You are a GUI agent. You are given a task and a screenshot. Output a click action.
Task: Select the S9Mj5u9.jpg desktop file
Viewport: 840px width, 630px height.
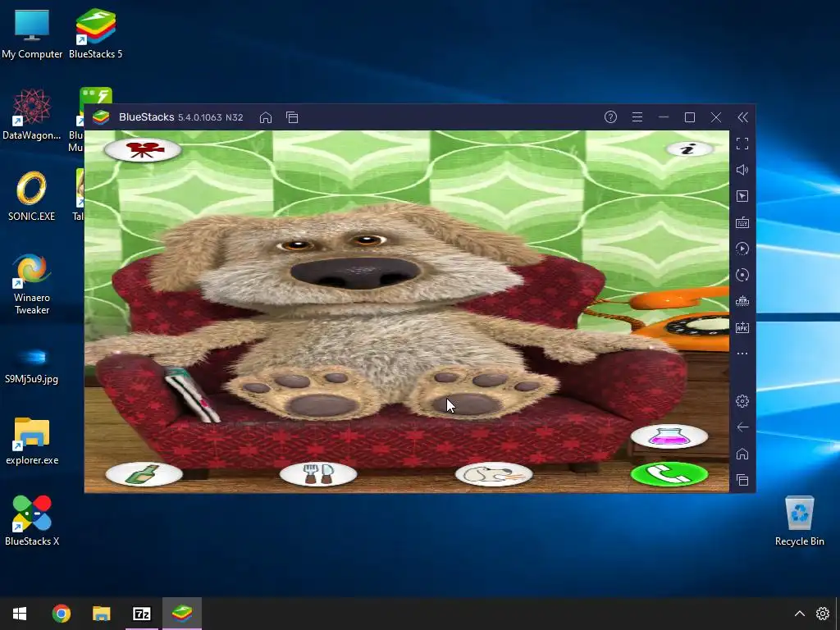click(32, 365)
